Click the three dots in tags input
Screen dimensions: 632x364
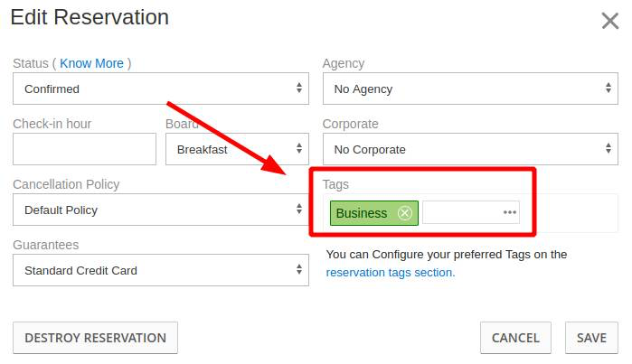click(x=509, y=212)
